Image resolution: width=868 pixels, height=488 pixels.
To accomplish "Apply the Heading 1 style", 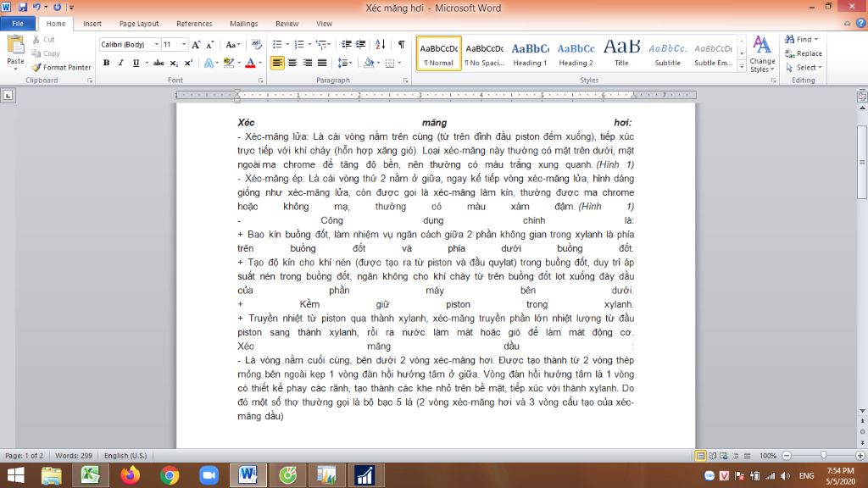I will click(x=531, y=53).
